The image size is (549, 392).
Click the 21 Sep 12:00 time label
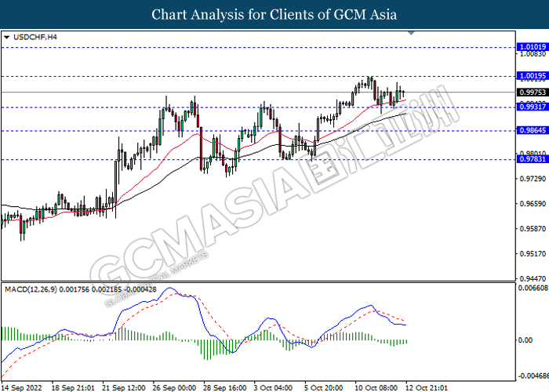pos(124,388)
